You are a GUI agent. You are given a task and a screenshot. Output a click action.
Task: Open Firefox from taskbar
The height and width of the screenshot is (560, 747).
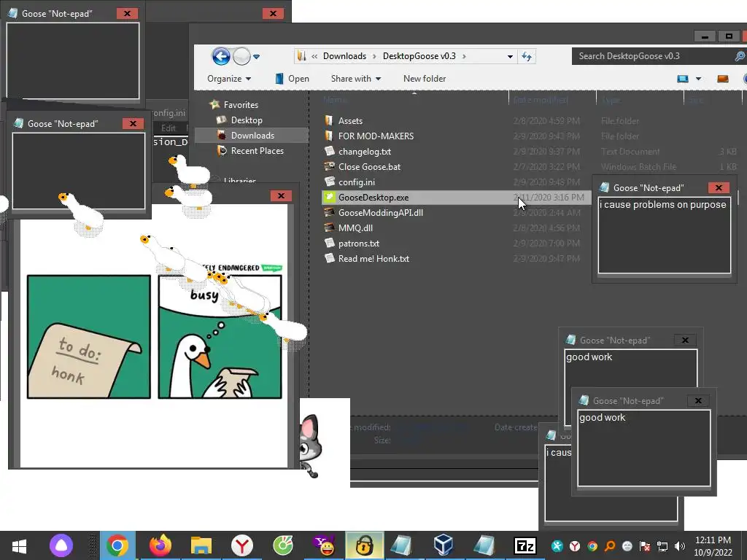(160, 545)
